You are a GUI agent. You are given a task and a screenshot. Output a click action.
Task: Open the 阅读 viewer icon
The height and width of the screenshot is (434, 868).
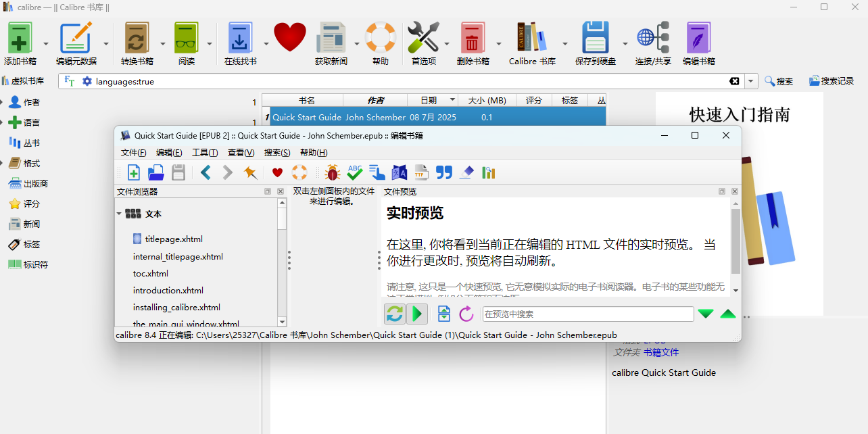point(186,37)
